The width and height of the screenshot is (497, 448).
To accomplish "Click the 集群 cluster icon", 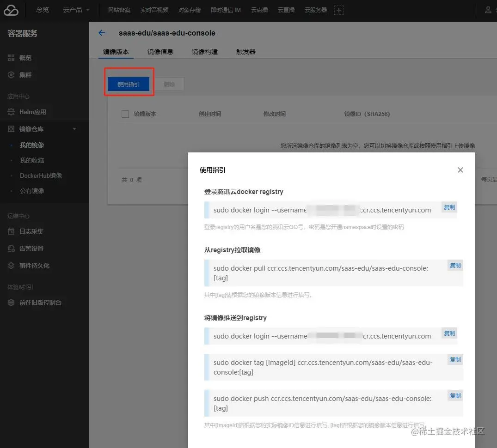I will [x=11, y=75].
